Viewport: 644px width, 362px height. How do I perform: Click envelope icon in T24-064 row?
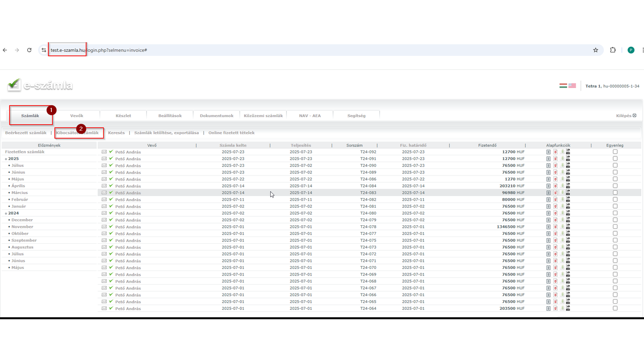(104, 308)
